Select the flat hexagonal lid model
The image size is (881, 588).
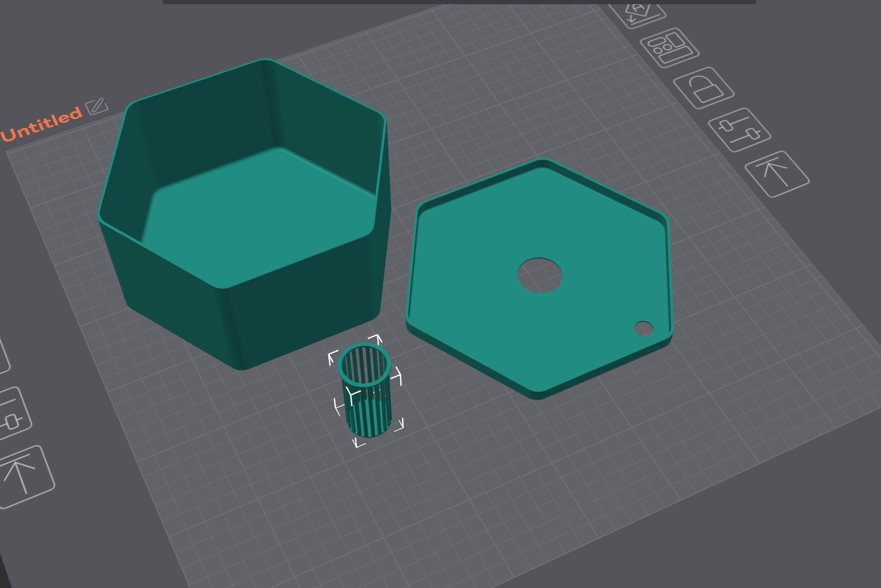(539, 279)
